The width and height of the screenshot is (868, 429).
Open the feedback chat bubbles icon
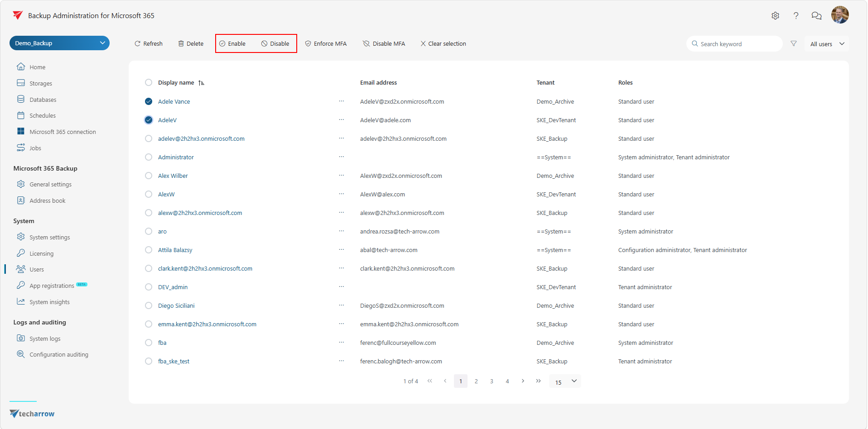(816, 15)
